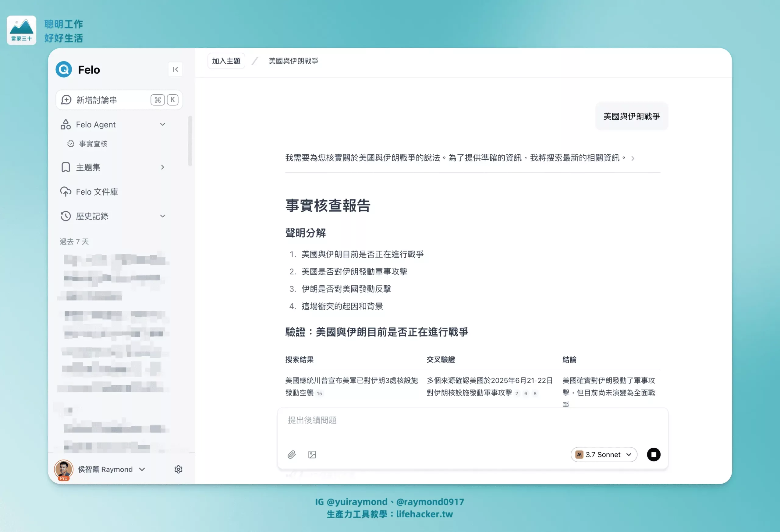This screenshot has height=532, width=780.
Task: Click the 事實核查報告 heading
Action: point(328,205)
